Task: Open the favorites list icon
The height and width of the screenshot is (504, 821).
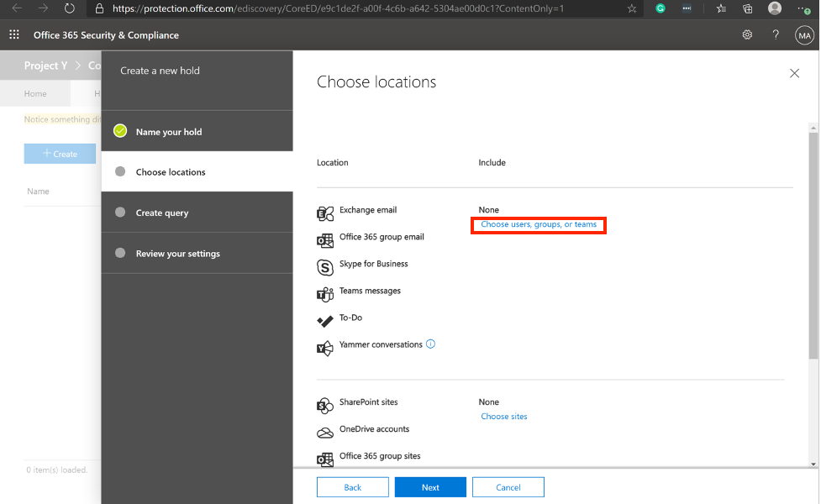Action: click(721, 8)
